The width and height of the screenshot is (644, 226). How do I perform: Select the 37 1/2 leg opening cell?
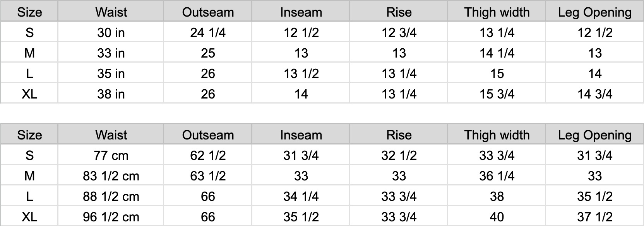[x=595, y=217]
